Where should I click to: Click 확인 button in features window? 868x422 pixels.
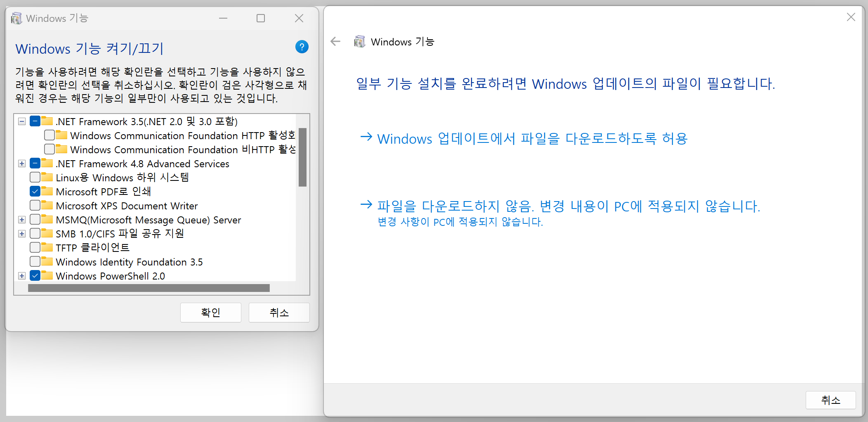pyautogui.click(x=211, y=313)
